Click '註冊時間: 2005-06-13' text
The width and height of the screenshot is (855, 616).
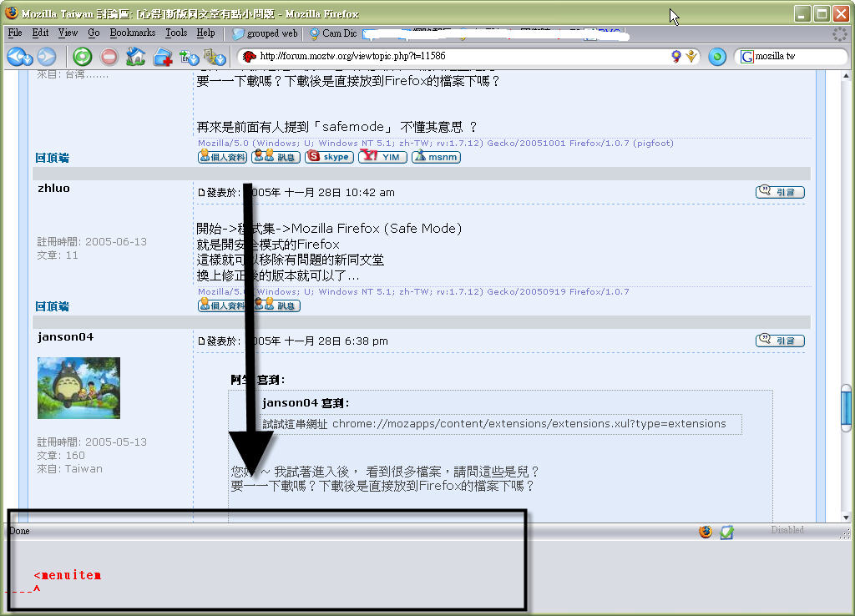92,241
